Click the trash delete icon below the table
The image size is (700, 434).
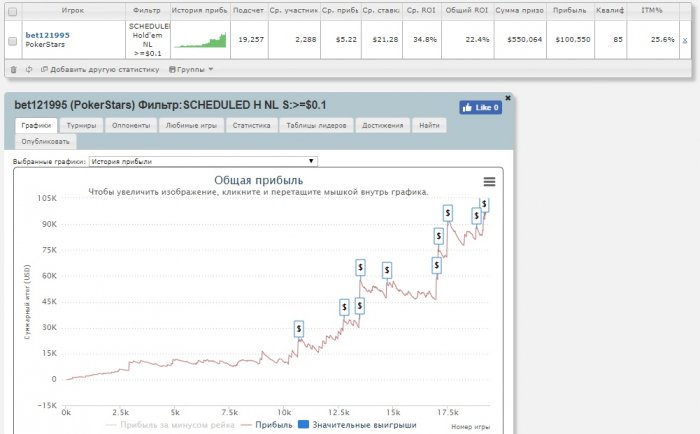pyautogui.click(x=13, y=70)
